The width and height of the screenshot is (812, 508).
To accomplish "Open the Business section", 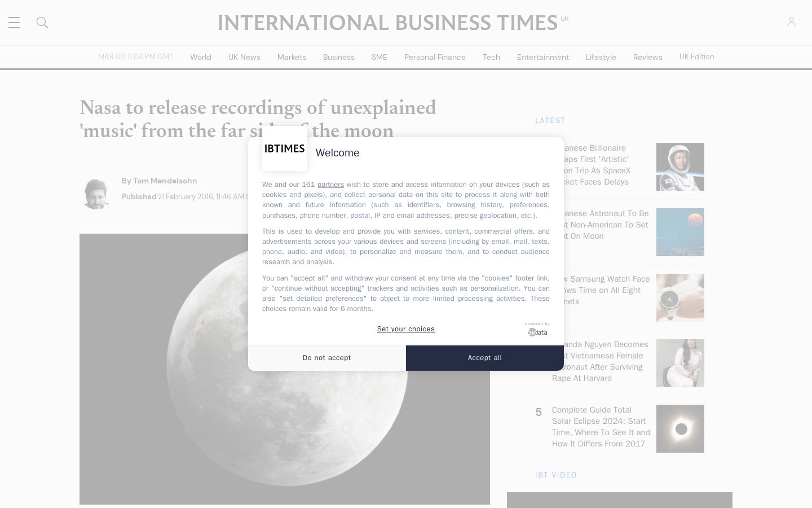I will [x=339, y=57].
